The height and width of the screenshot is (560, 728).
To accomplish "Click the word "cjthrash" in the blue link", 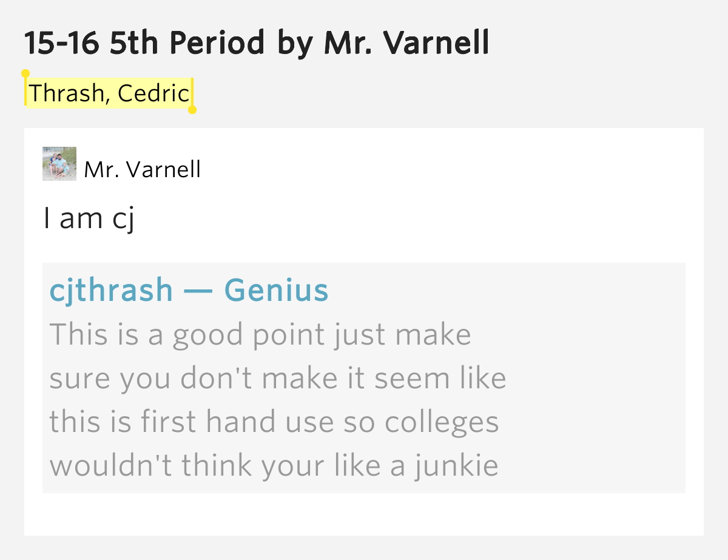I will 111,290.
